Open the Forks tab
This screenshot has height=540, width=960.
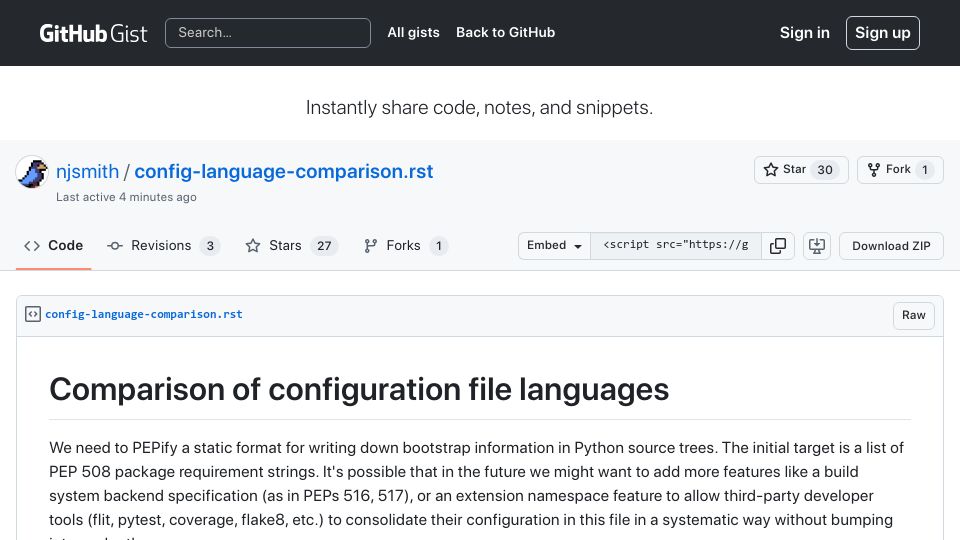[x=405, y=246]
